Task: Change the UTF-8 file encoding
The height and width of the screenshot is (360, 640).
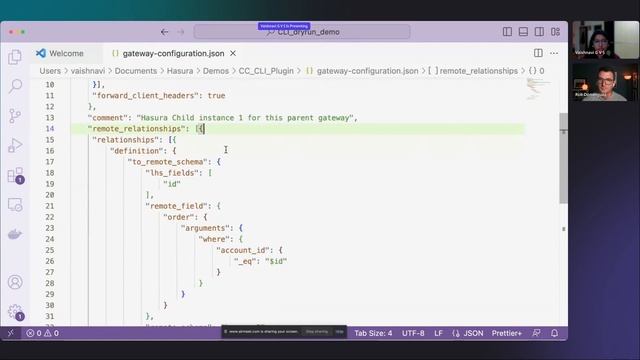Action: tap(413, 333)
